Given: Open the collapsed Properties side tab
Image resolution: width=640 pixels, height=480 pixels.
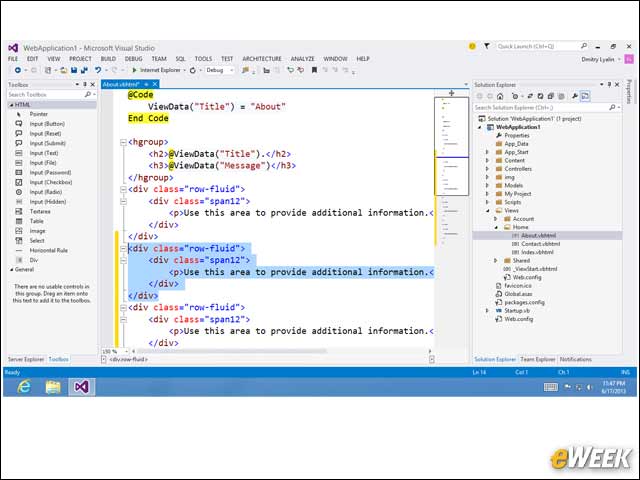Looking at the screenshot, I should [x=629, y=91].
